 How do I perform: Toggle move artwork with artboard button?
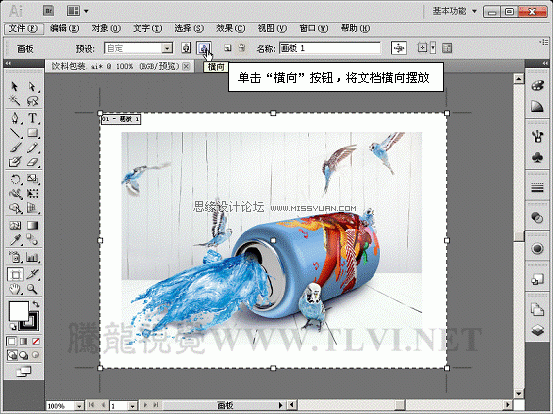[399, 48]
